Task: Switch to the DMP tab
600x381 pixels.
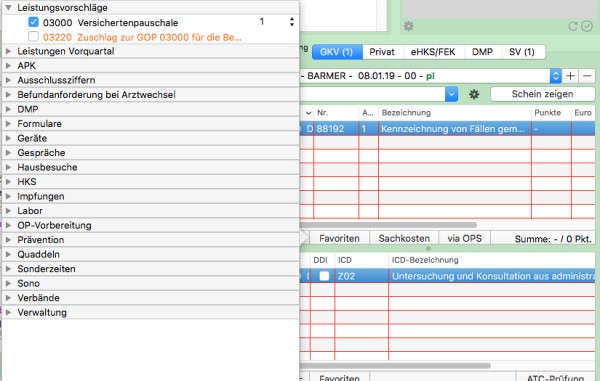Action: click(482, 52)
